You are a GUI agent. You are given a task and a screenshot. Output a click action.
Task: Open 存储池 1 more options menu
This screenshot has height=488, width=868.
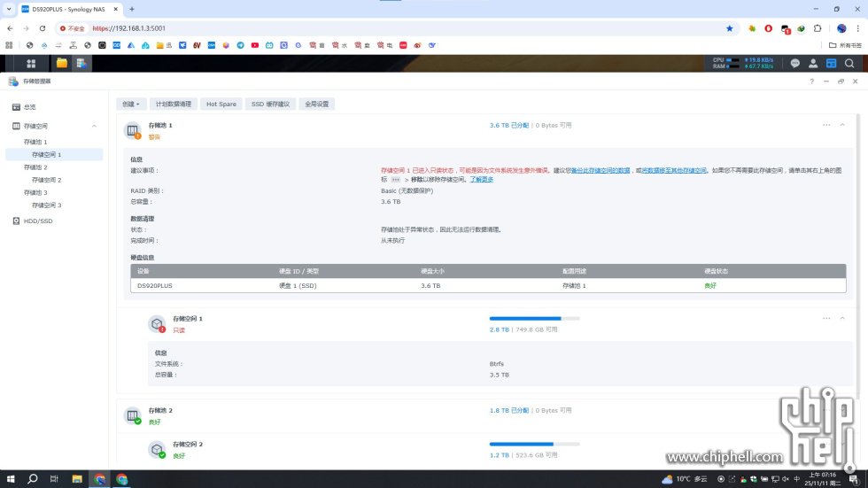coord(826,125)
